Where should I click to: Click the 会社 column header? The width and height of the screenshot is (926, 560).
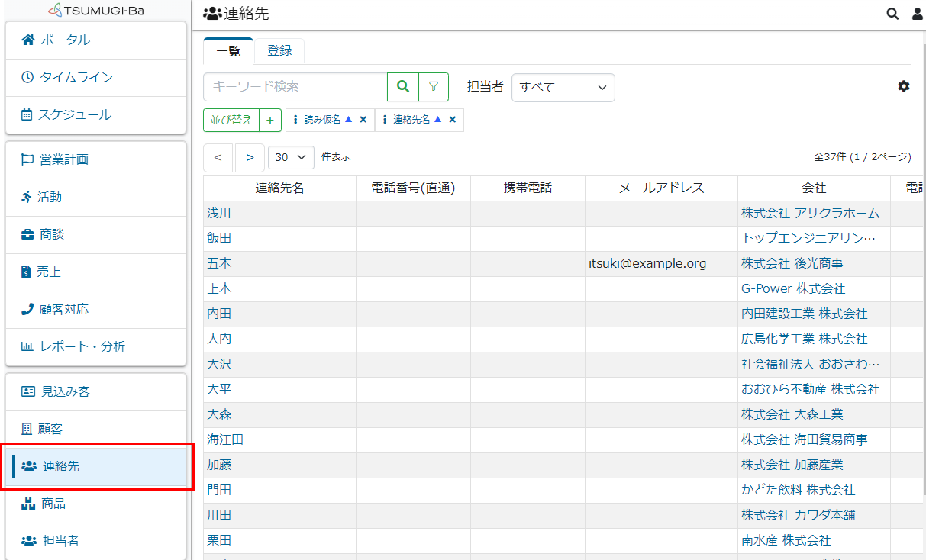(814, 188)
